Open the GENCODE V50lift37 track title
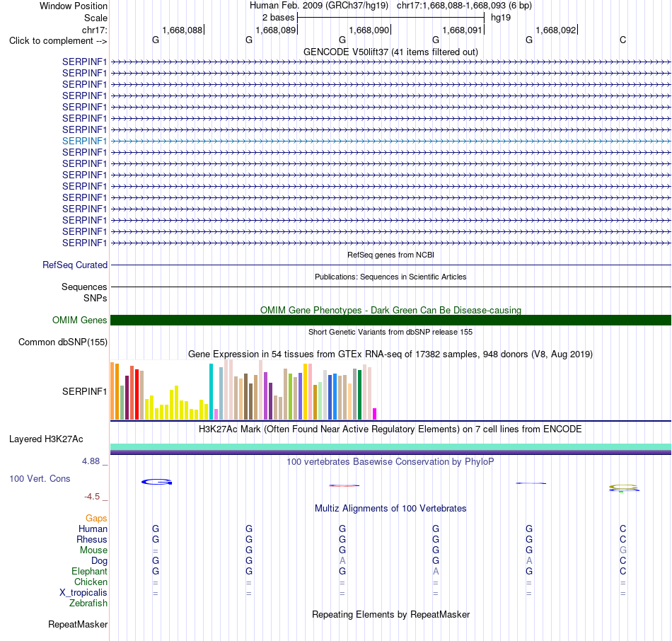 (390, 52)
